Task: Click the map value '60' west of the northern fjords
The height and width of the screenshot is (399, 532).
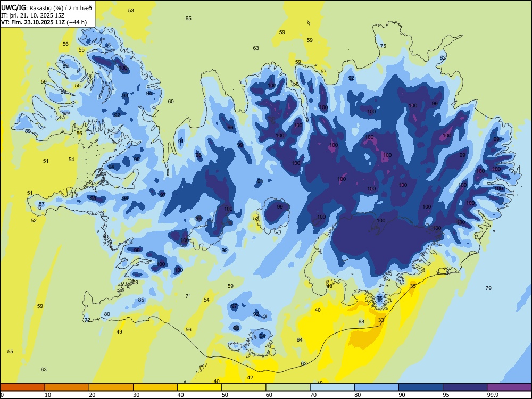Action: pos(171,102)
